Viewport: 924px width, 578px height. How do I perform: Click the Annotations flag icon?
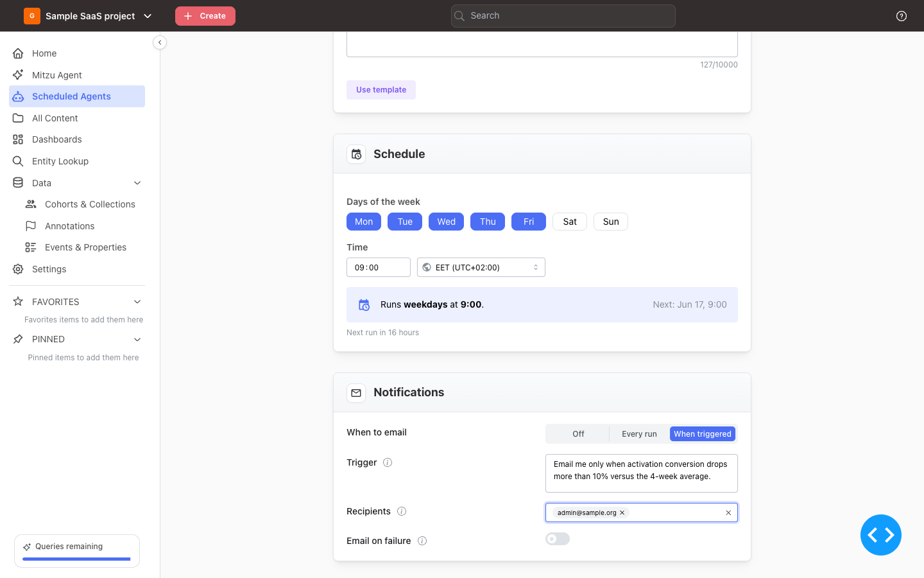point(31,226)
